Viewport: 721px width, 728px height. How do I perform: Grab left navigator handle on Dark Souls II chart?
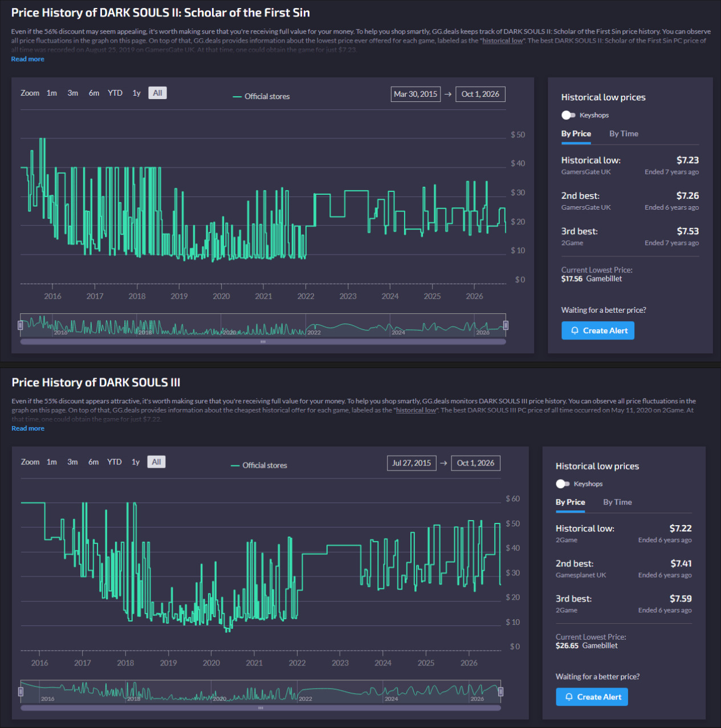tap(21, 325)
